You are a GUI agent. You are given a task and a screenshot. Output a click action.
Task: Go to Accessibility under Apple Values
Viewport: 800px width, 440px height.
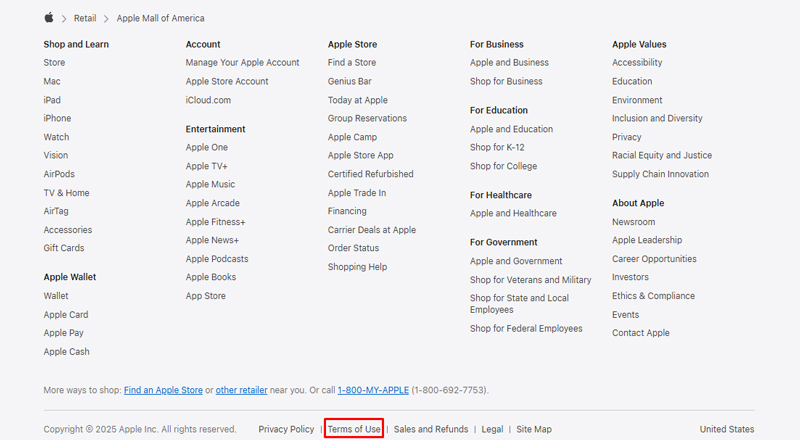point(637,62)
